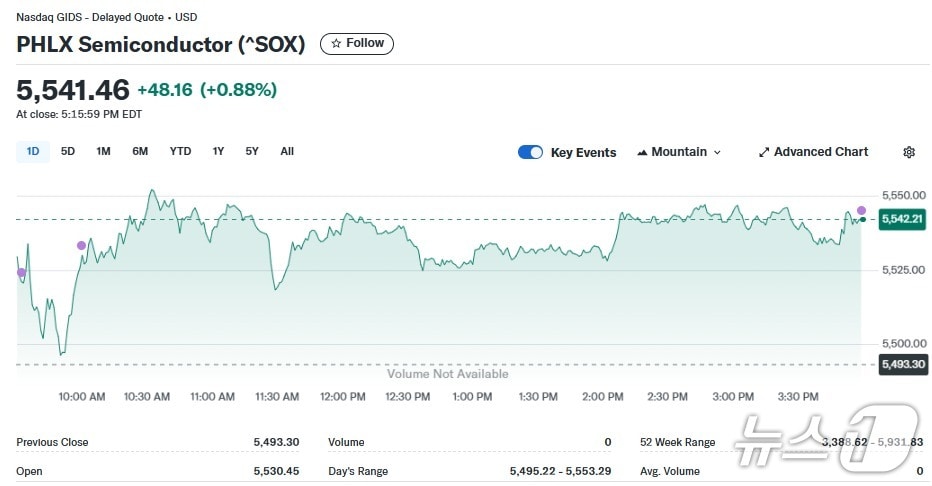Show the All time range
932x486 pixels.
[287, 151]
